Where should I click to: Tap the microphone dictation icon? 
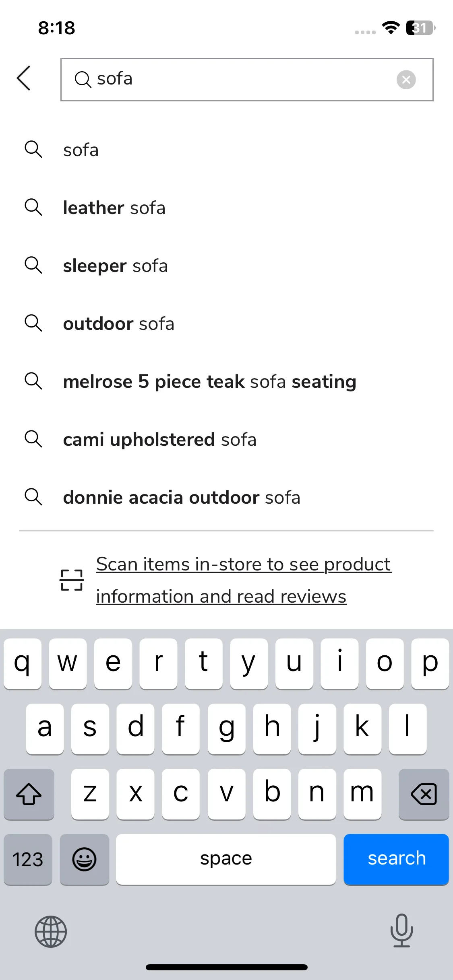coord(401,930)
